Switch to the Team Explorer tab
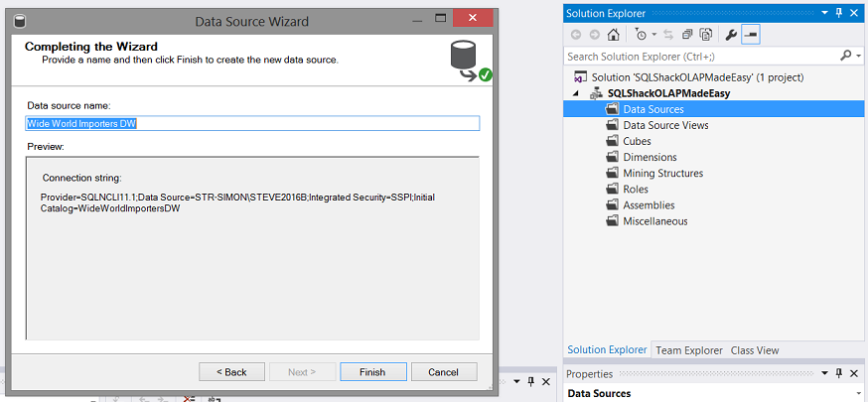The width and height of the screenshot is (868, 402). pyautogui.click(x=688, y=350)
